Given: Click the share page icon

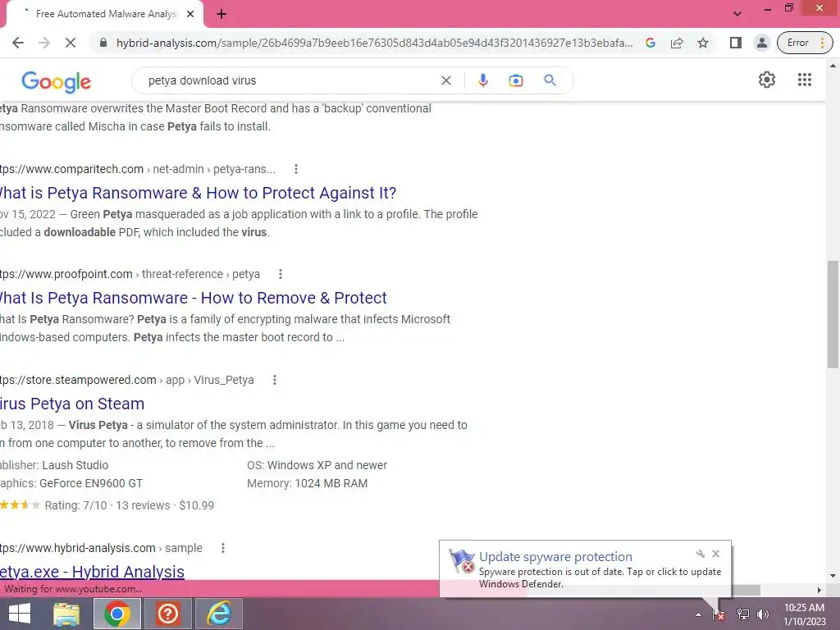Looking at the screenshot, I should (x=677, y=43).
